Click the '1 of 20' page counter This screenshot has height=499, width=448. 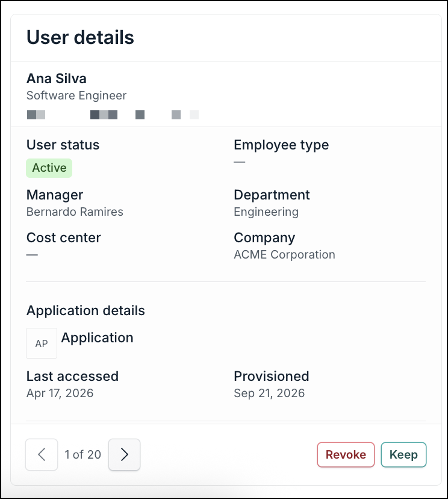[x=82, y=455]
